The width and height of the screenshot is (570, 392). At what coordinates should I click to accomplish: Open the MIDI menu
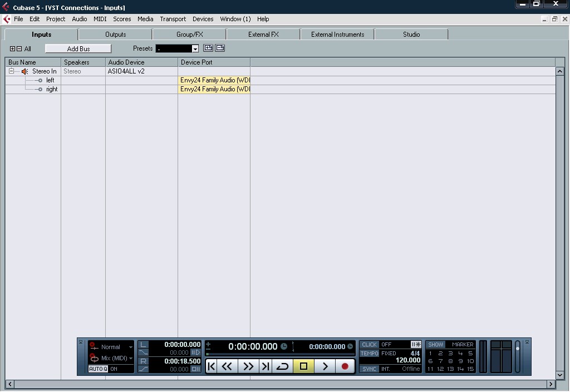(x=100, y=19)
